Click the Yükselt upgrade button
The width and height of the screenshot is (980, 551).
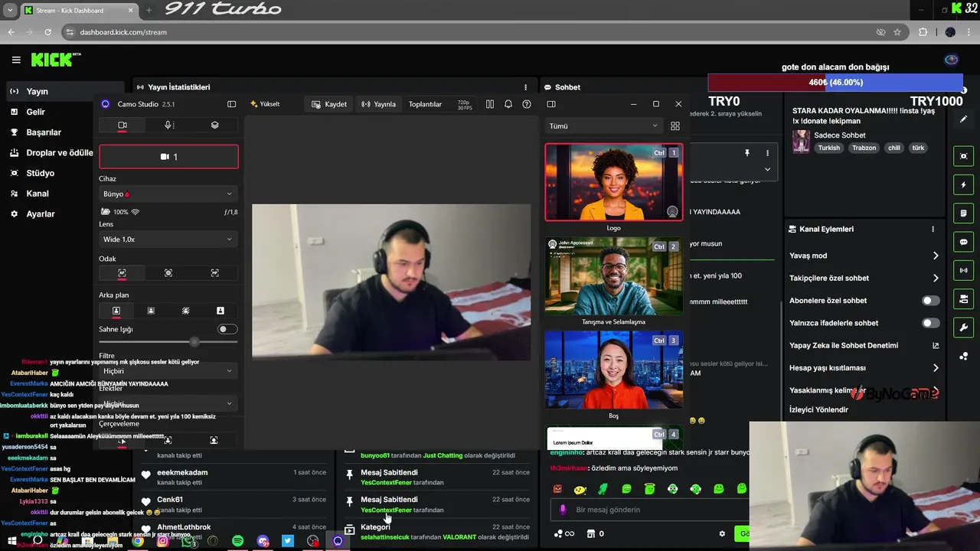(x=265, y=104)
